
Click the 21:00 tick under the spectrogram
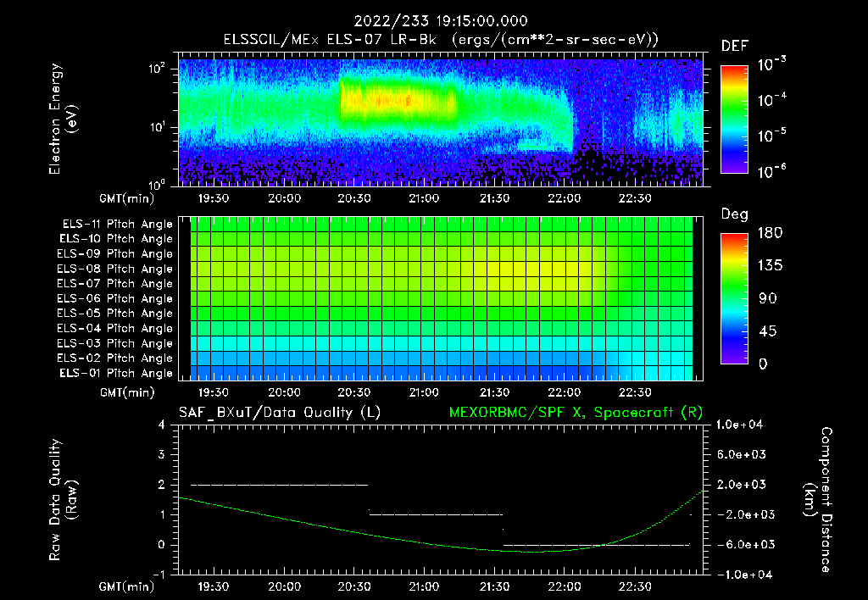click(x=424, y=198)
